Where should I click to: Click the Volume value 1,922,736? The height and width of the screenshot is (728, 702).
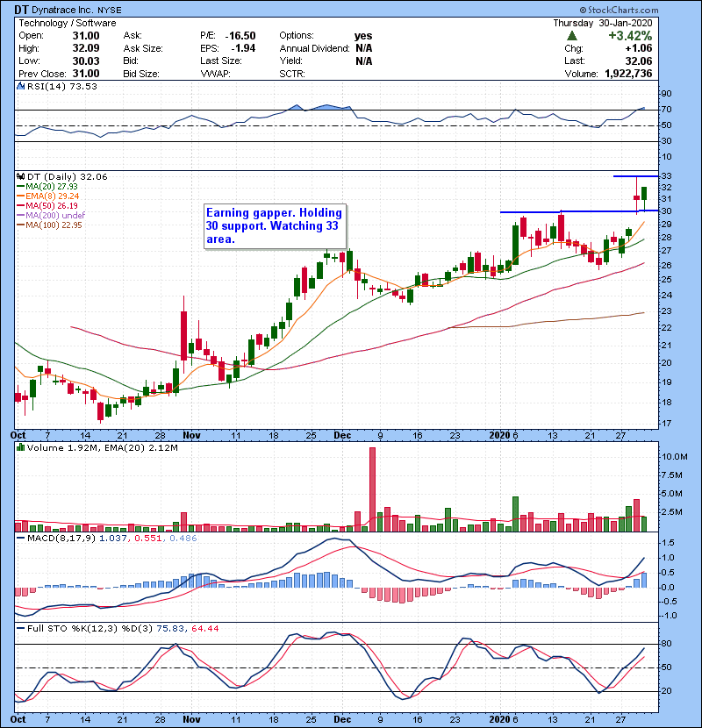coord(628,74)
